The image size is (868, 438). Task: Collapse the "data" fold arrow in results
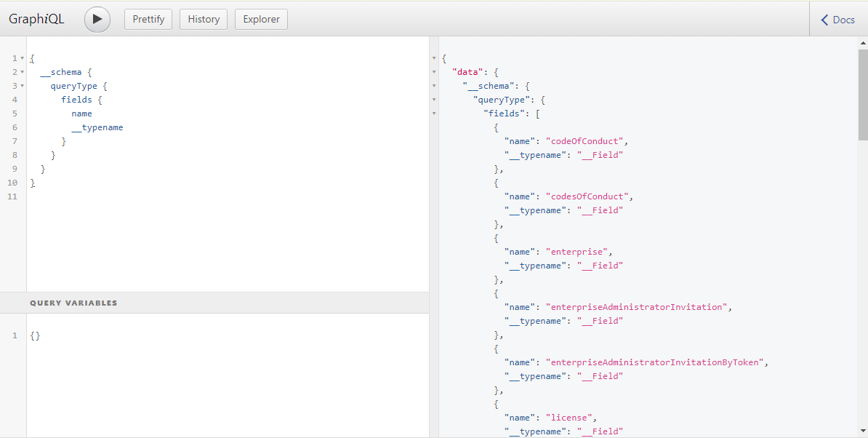[x=434, y=72]
